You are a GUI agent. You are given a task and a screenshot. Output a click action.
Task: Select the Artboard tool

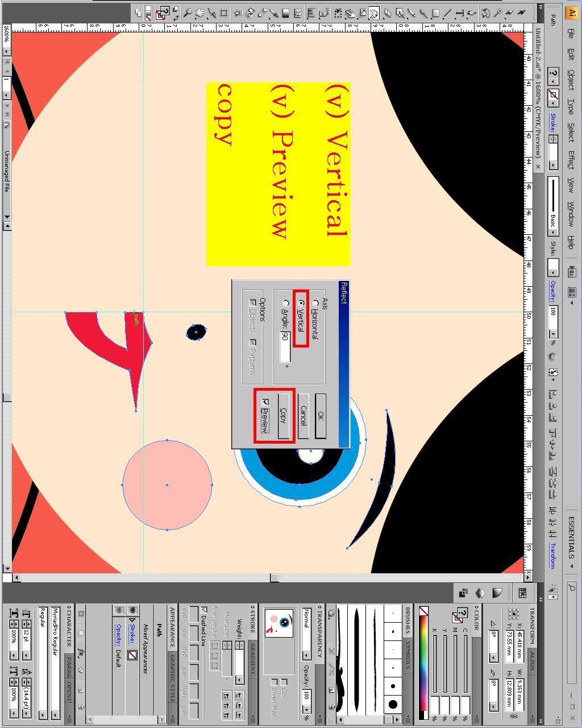point(223,13)
